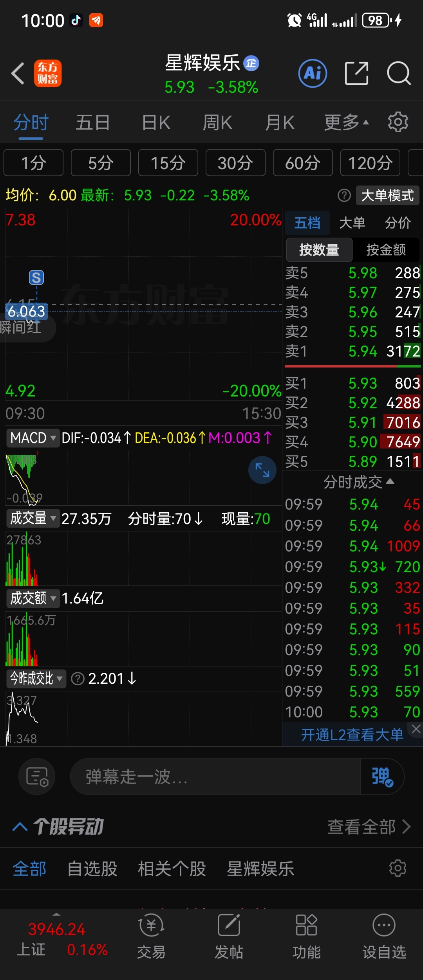Open 查看全部 link

pos(369,827)
